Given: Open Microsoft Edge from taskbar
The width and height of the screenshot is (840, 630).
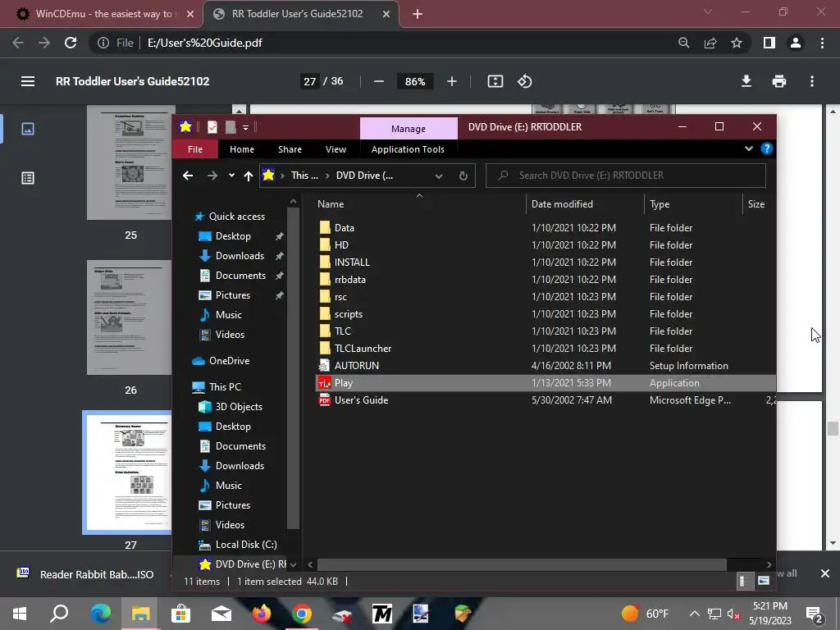Looking at the screenshot, I should [x=100, y=614].
